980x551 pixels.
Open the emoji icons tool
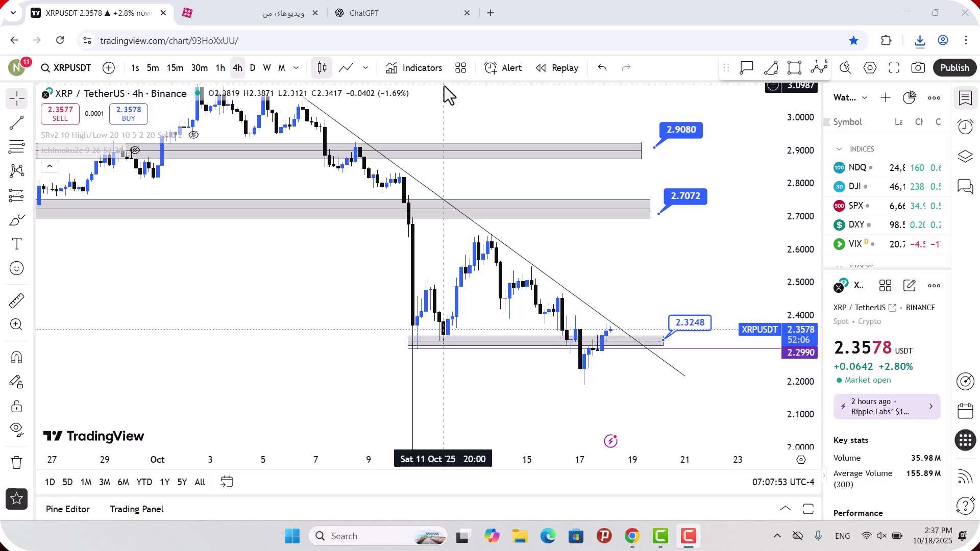pos(16,268)
